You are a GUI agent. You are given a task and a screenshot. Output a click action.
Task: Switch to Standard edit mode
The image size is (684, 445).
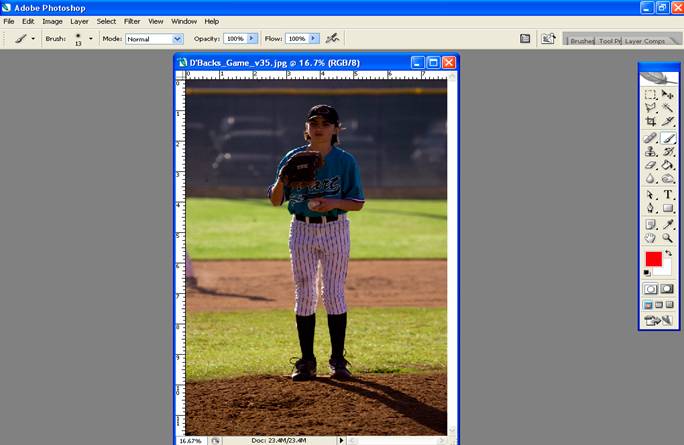[650, 289]
